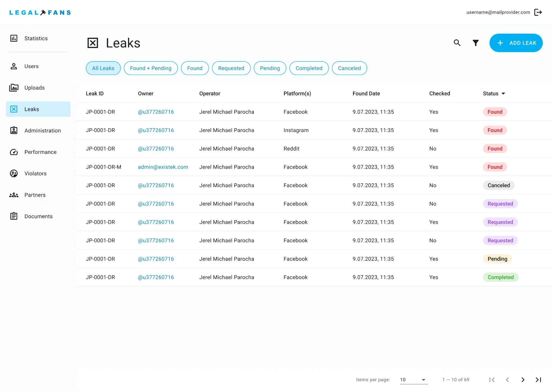Image resolution: width=552 pixels, height=392 pixels.
Task: Click the ADD LEAK button
Action: [x=516, y=43]
